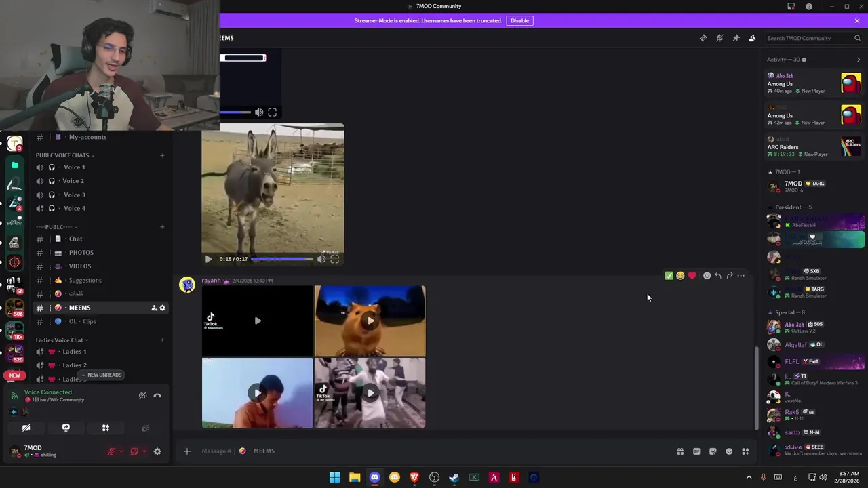868x488 pixels.
Task: Click the plus attach button in message bar
Action: pyautogui.click(x=186, y=451)
